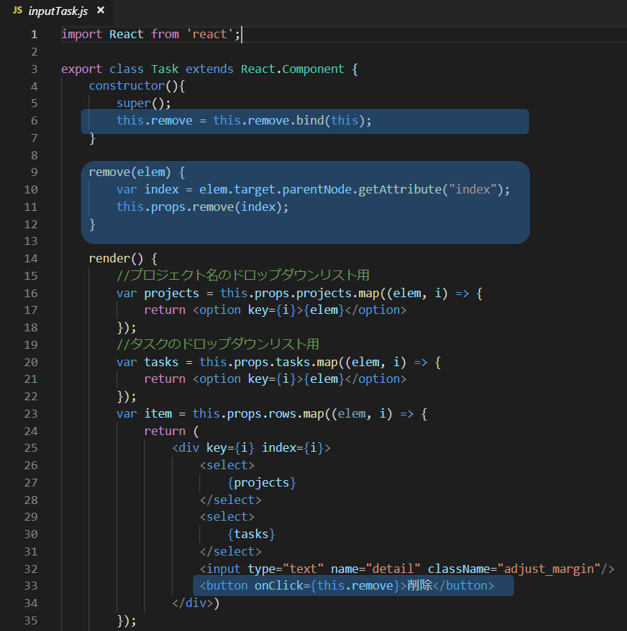The width and height of the screenshot is (627, 631).
Task: Click 'item' variable declaration on line 23
Action: [158, 414]
